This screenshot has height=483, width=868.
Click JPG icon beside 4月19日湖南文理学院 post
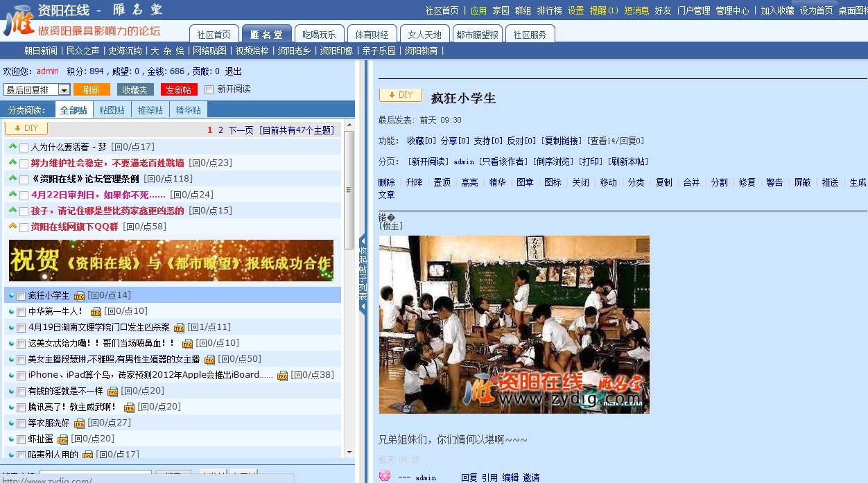179,328
